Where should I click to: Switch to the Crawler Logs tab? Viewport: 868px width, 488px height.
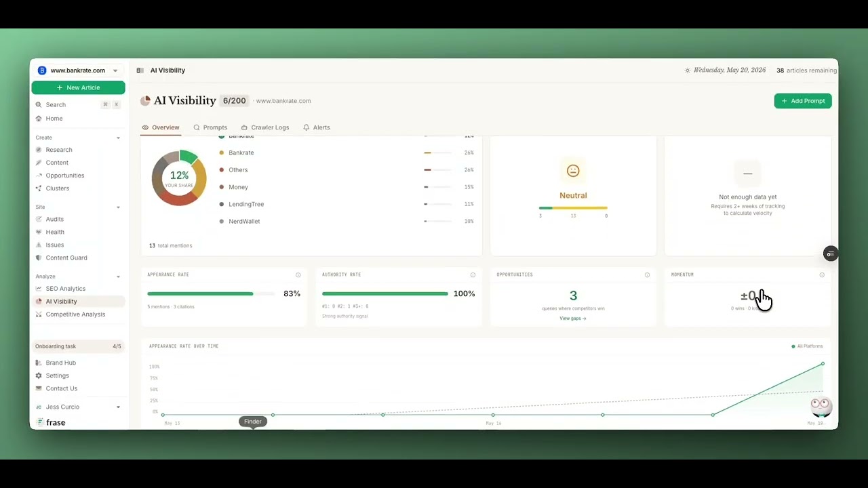coord(265,127)
